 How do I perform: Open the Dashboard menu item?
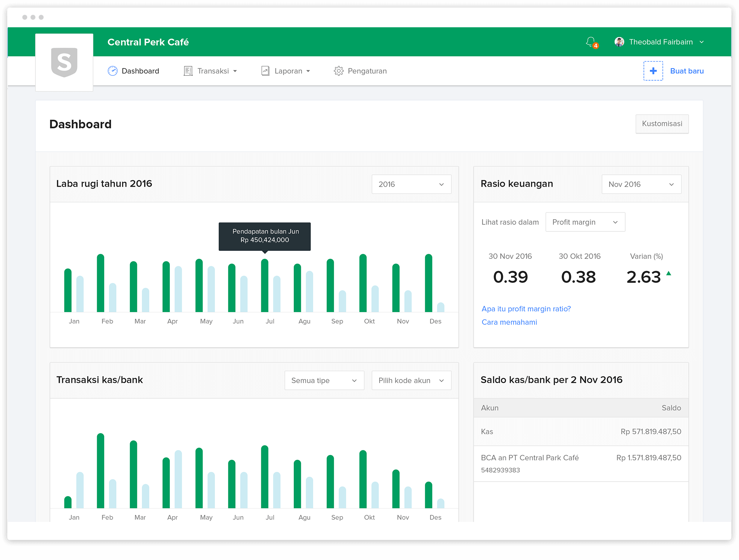pyautogui.click(x=134, y=71)
